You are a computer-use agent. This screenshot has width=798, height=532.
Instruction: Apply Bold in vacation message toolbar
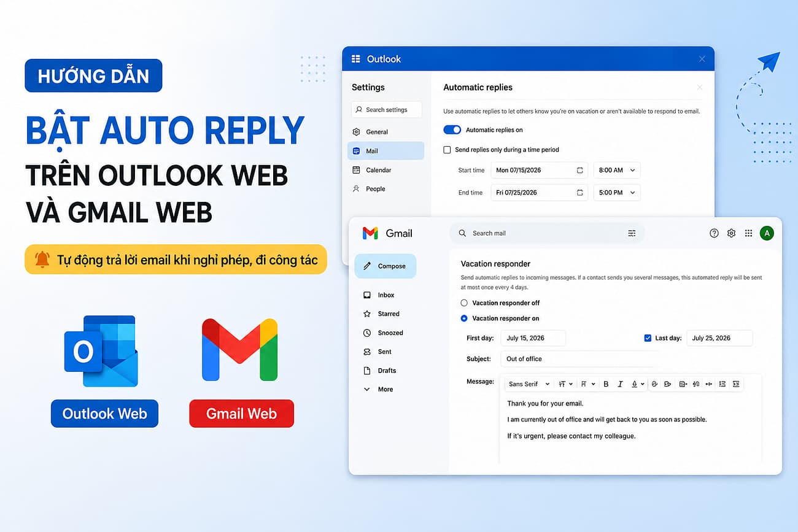tap(606, 384)
